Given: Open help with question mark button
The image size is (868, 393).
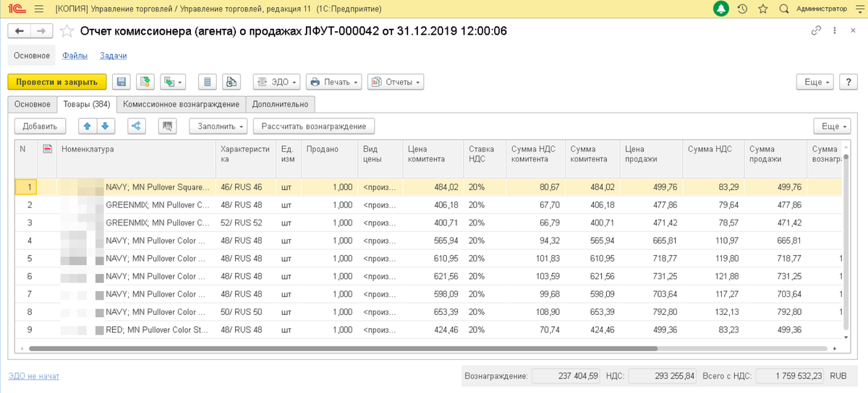Looking at the screenshot, I should pos(848,82).
